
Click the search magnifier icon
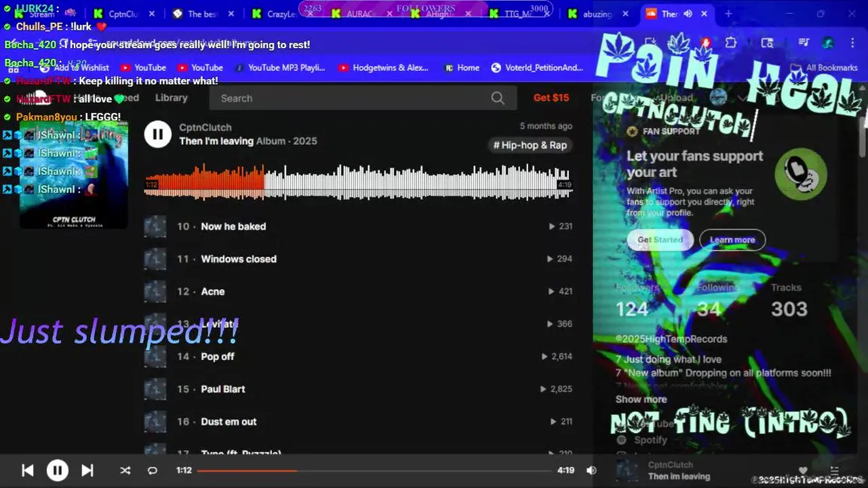tap(498, 98)
